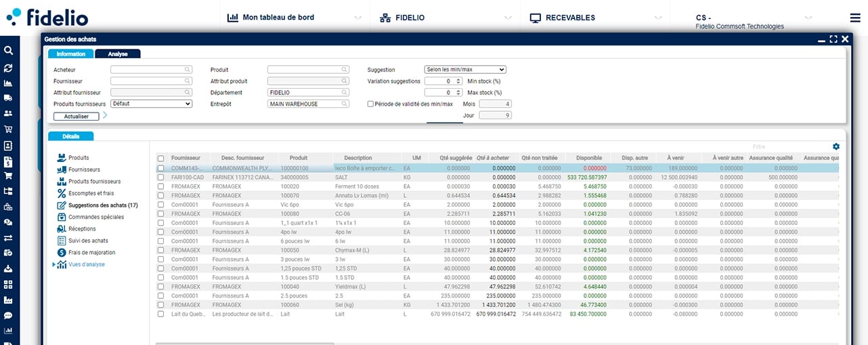
Task: Click the chevron next to Actualiser
Action: (105, 115)
